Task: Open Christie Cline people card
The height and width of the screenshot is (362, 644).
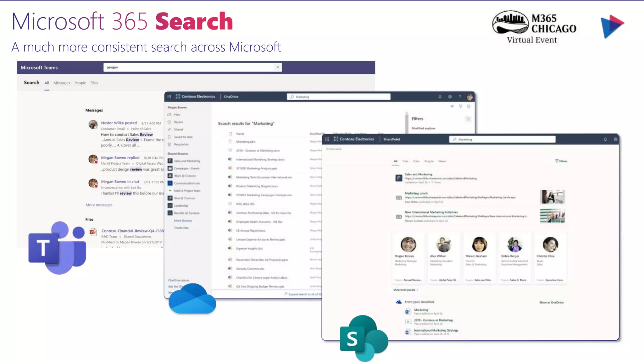Action: point(550,258)
